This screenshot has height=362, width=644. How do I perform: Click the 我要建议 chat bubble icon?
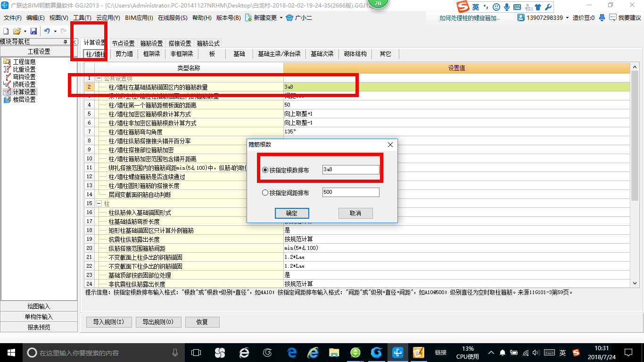[x=613, y=17]
